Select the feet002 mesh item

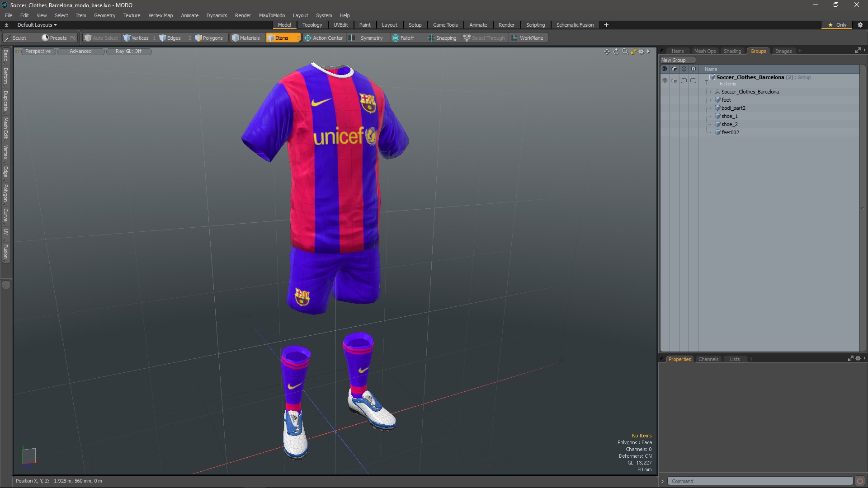pos(730,132)
